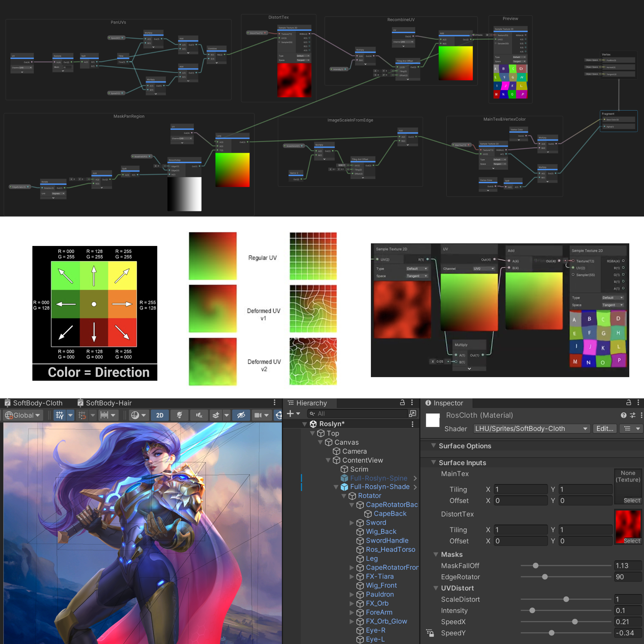Click the Edit... button next to Shader
Image resolution: width=644 pixels, height=644 pixels.
pyautogui.click(x=604, y=429)
